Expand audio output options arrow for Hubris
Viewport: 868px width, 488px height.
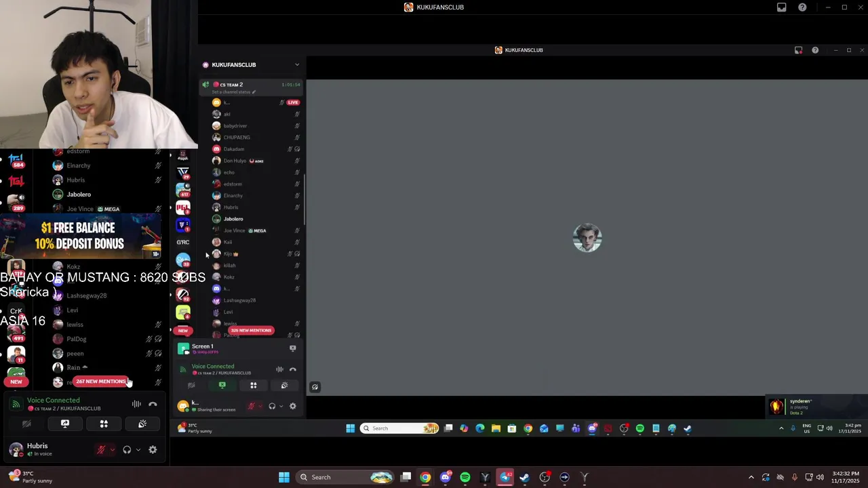(x=138, y=449)
